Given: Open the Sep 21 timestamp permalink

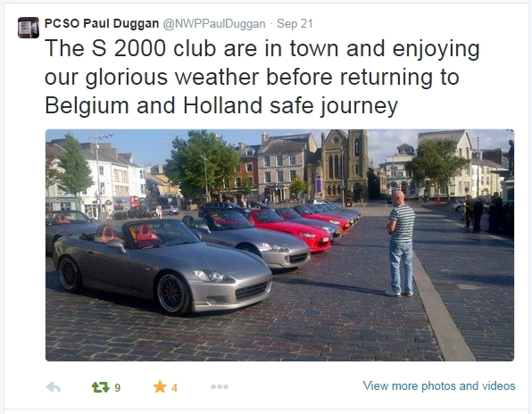Looking at the screenshot, I should point(295,23).
